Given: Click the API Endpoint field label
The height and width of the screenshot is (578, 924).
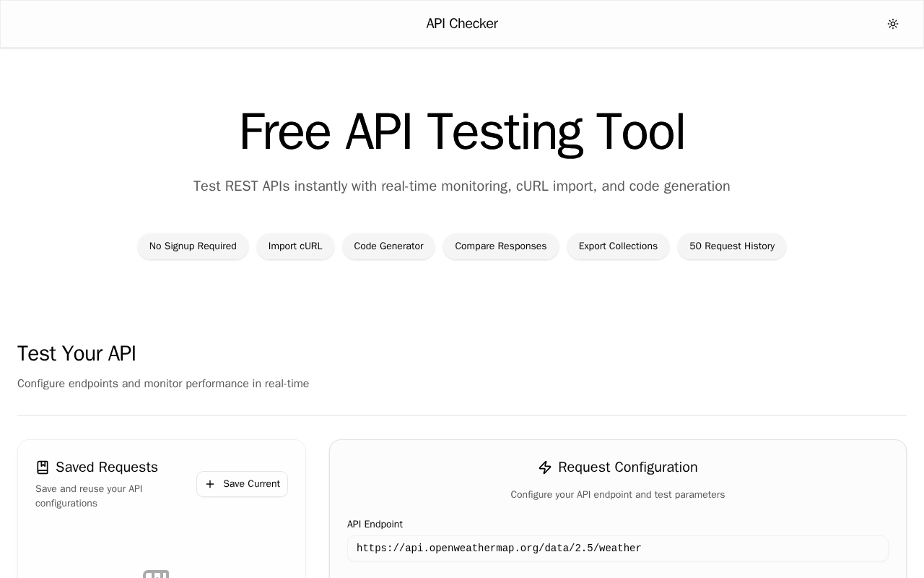Looking at the screenshot, I should (375, 525).
